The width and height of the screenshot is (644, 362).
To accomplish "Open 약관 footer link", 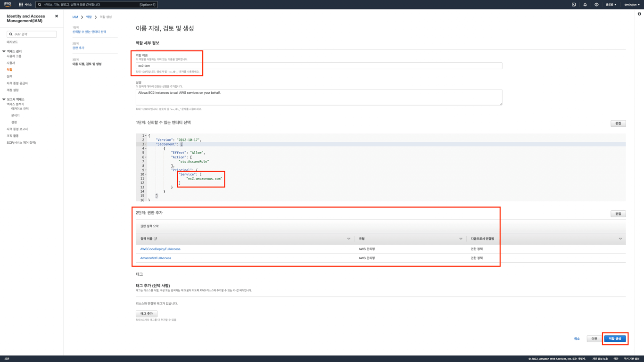I will tap(616, 359).
